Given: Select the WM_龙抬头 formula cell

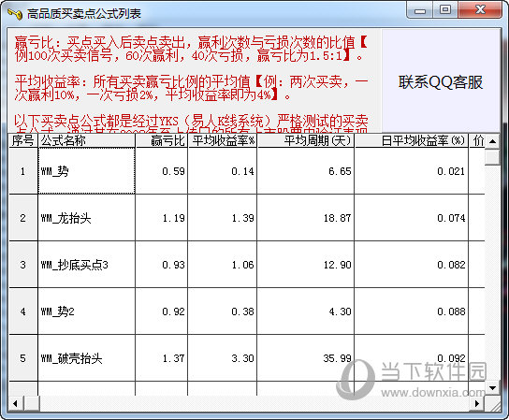Looking at the screenshot, I should point(86,218).
